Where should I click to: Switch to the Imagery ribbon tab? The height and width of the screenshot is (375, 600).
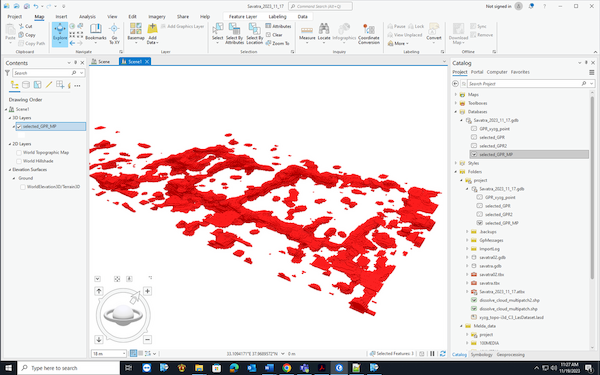coord(157,16)
